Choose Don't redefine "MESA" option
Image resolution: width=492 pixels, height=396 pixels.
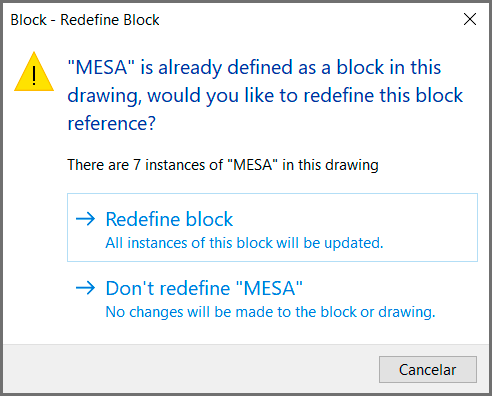tap(272, 299)
